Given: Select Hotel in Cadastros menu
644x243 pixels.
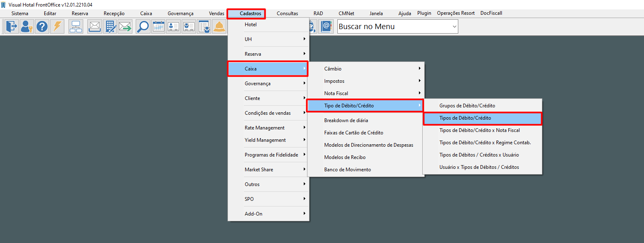Looking at the screenshot, I should [x=269, y=25].
